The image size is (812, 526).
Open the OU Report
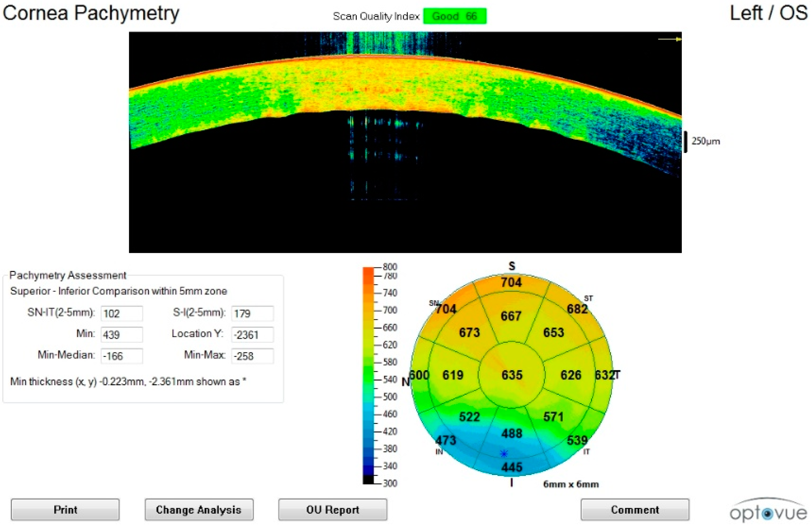tap(332, 510)
